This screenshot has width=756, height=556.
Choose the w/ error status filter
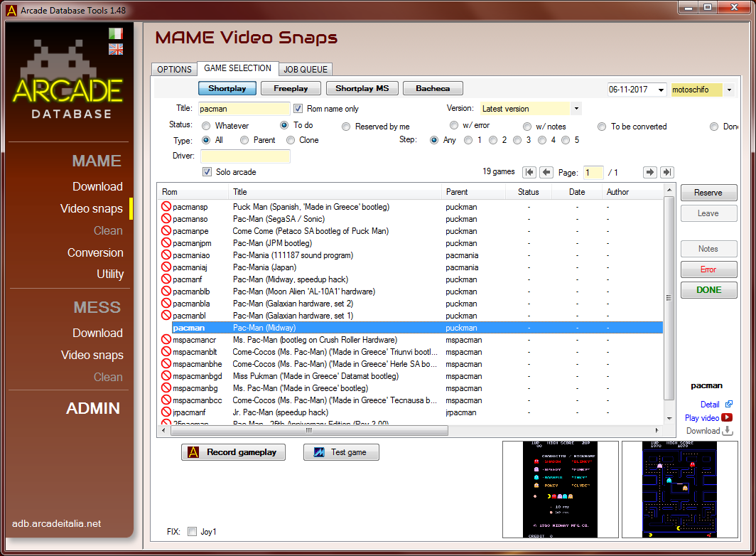454,125
